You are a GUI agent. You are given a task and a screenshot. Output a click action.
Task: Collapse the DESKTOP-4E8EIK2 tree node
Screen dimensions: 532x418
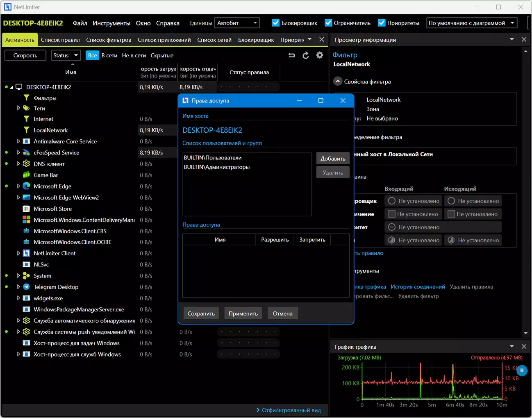coord(11,87)
